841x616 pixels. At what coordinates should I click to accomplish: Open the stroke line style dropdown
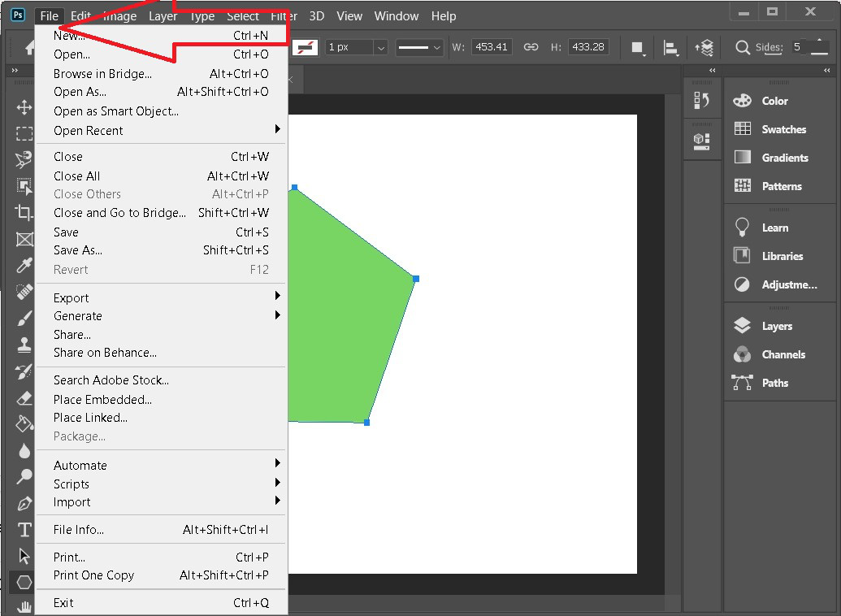click(x=420, y=47)
